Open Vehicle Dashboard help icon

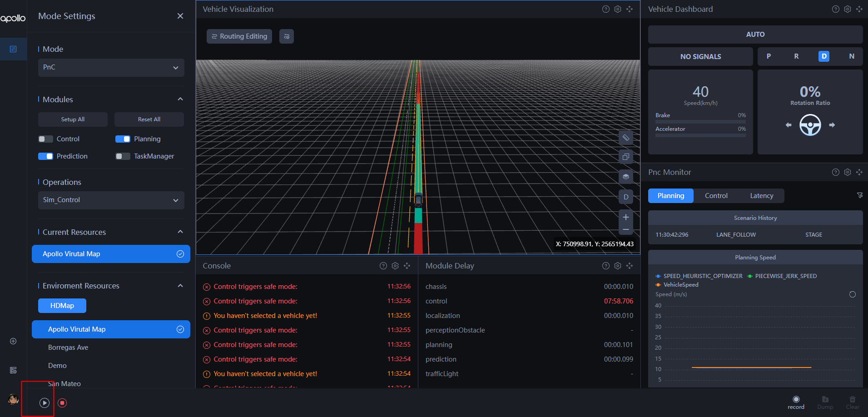[836, 9]
